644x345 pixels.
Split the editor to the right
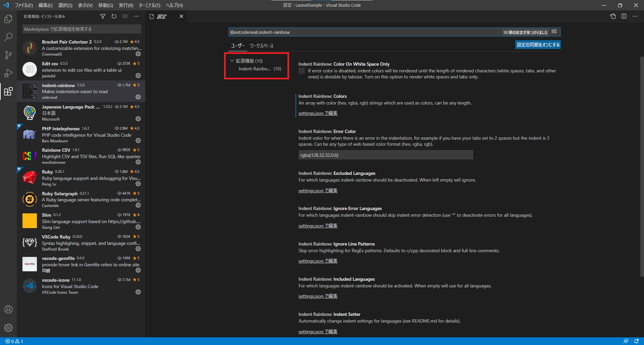(624, 16)
